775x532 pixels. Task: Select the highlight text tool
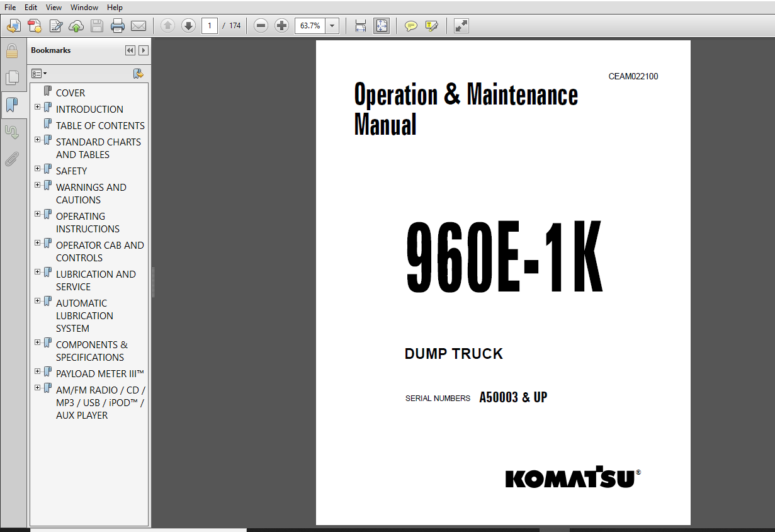[x=432, y=26]
